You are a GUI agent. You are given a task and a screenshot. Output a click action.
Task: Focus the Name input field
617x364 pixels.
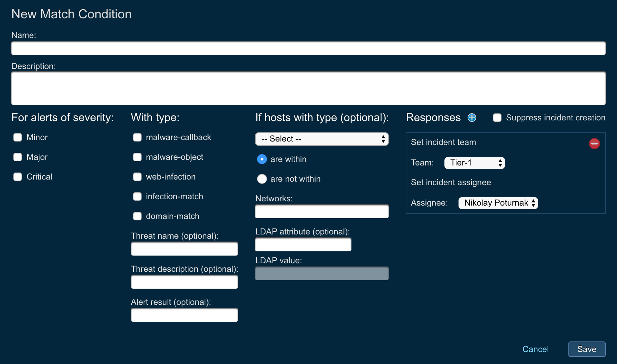point(308,48)
